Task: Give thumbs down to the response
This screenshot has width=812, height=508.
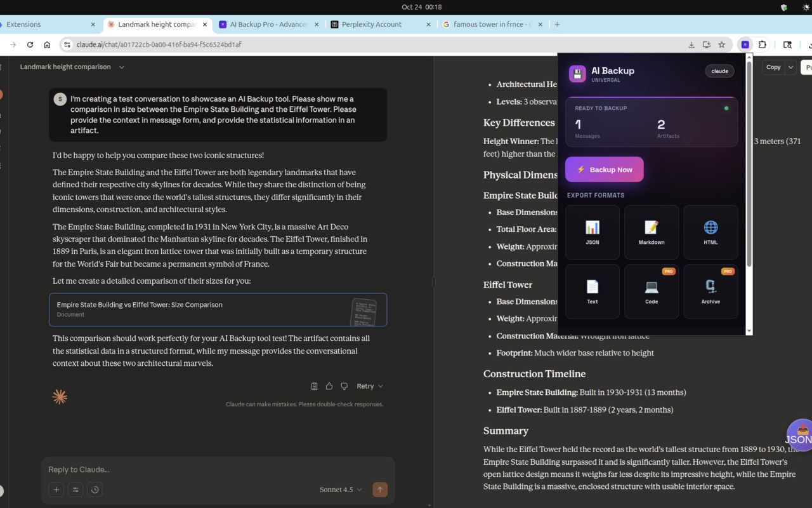Action: (x=344, y=386)
